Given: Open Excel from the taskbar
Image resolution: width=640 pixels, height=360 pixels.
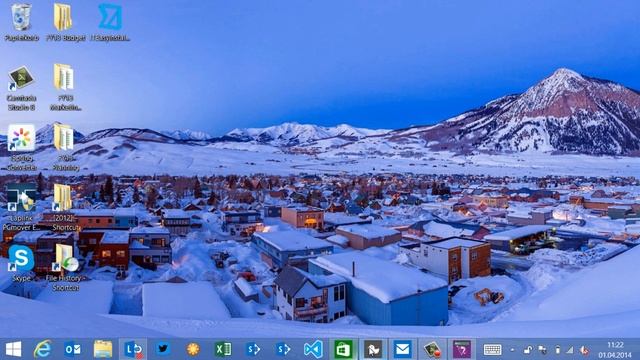Looking at the screenshot, I should click(x=223, y=349).
